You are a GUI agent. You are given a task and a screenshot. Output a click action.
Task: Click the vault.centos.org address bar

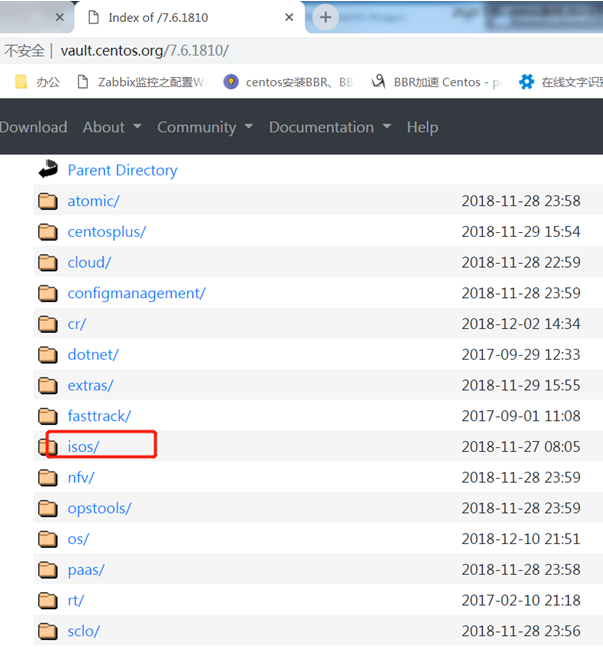144,51
